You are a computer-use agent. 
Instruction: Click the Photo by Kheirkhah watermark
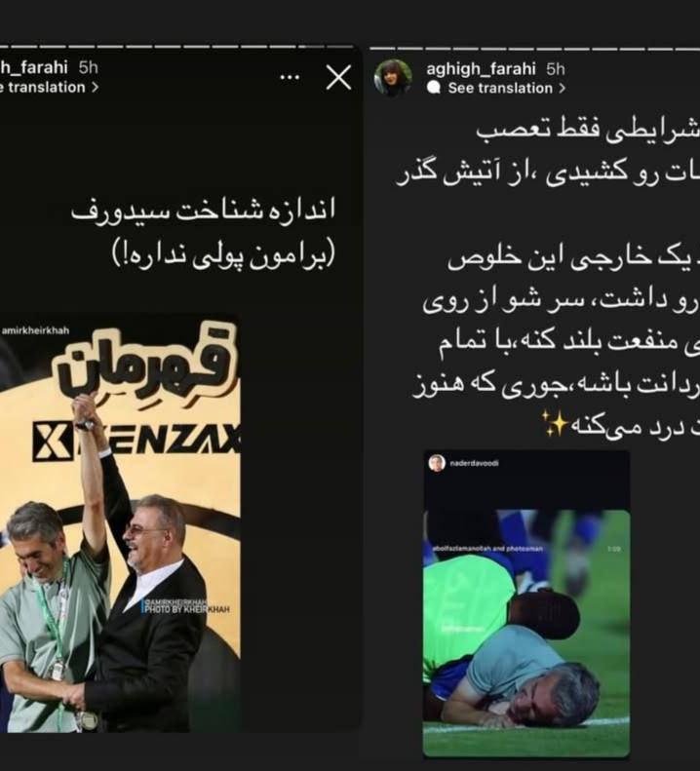pyautogui.click(x=185, y=606)
